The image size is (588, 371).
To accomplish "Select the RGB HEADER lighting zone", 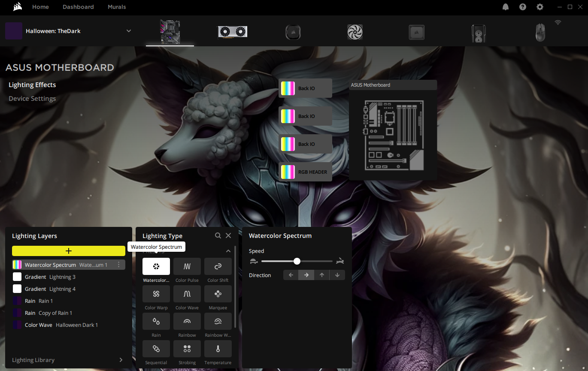I will coord(305,172).
